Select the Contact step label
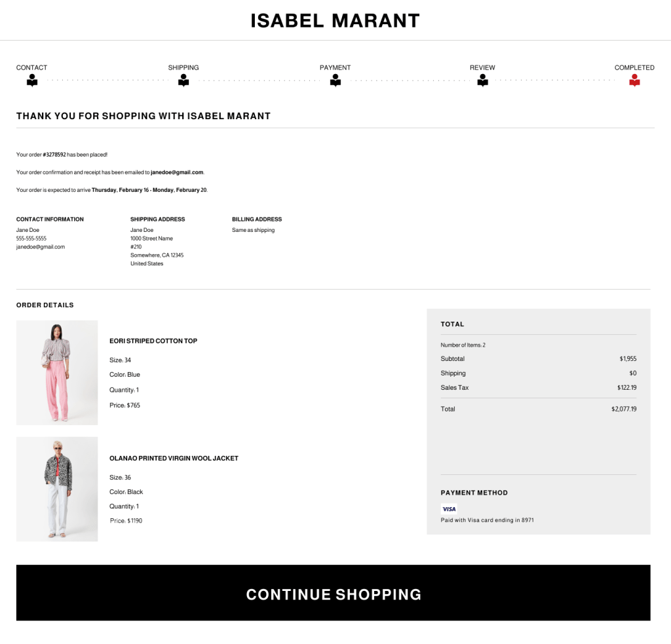Image resolution: width=671 pixels, height=644 pixels. tap(31, 67)
